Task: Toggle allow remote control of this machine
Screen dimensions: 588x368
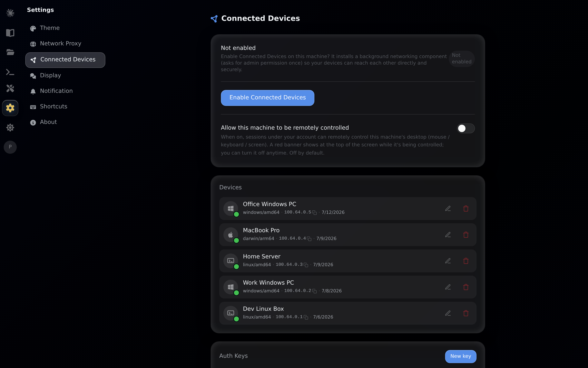Action: tap(465, 128)
